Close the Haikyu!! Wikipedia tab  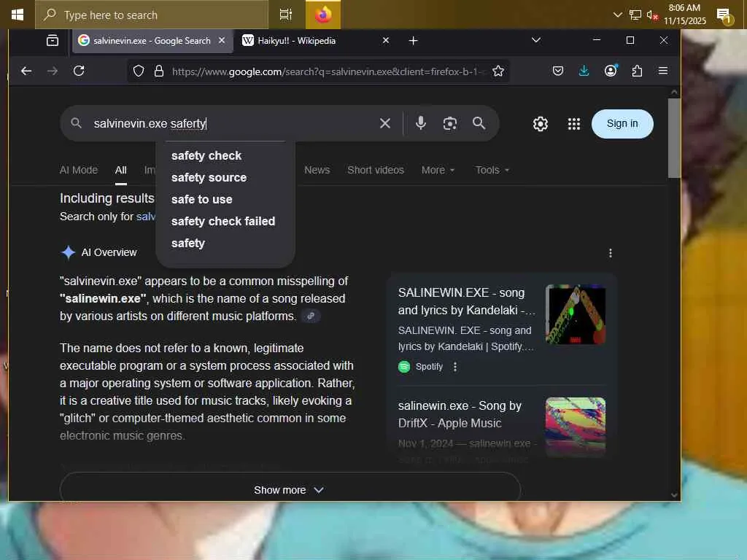click(x=386, y=41)
